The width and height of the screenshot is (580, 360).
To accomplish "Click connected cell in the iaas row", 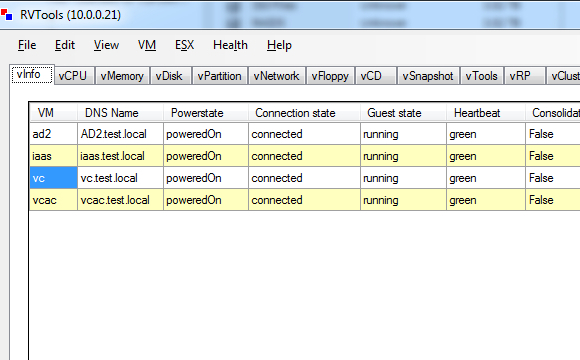I will pos(304,156).
